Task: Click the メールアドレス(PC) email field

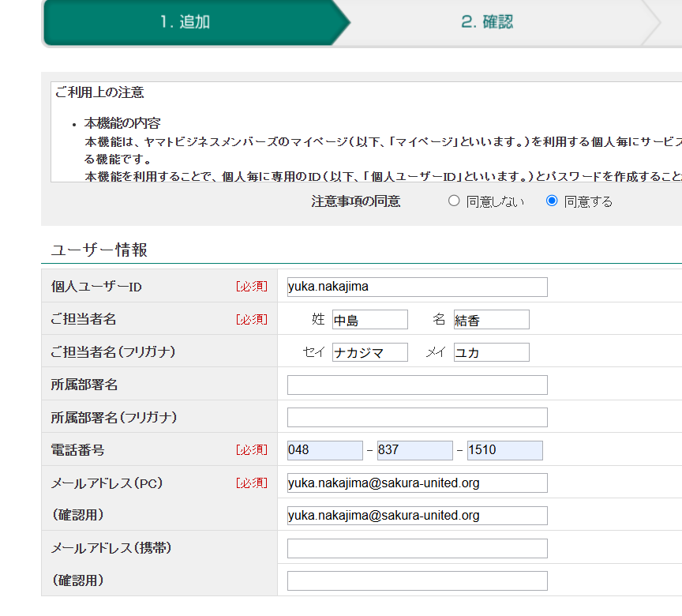Action: click(417, 483)
